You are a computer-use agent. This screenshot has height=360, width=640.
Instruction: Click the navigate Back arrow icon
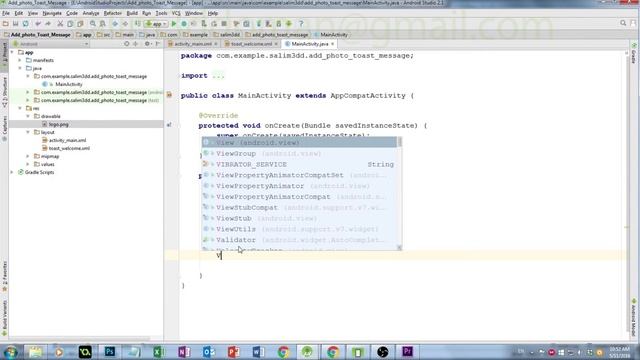point(115,24)
